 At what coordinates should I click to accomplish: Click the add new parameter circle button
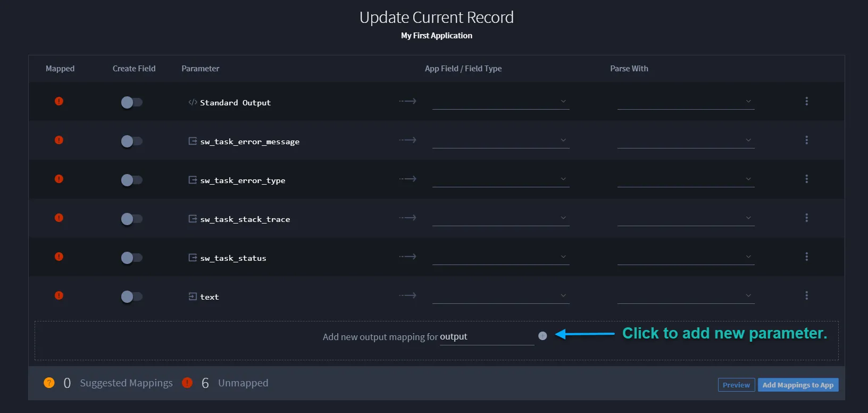pos(542,336)
